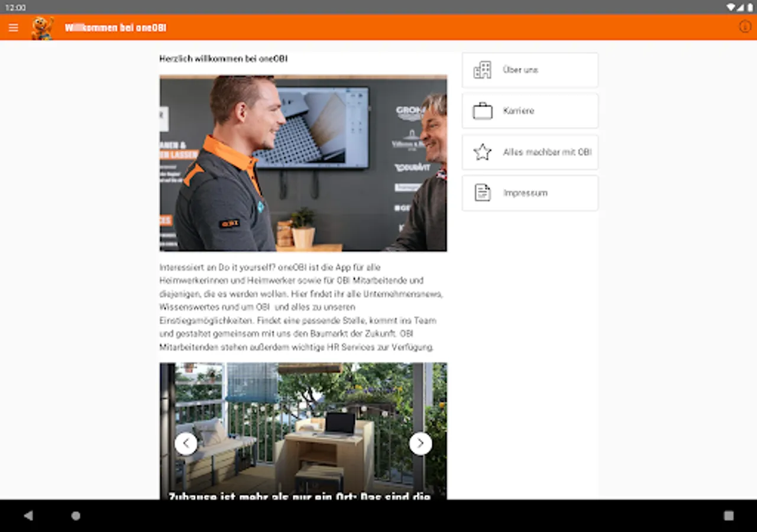
Task: Click 'Herzlich willkommen bei oneOBI' heading
Action: (224, 59)
